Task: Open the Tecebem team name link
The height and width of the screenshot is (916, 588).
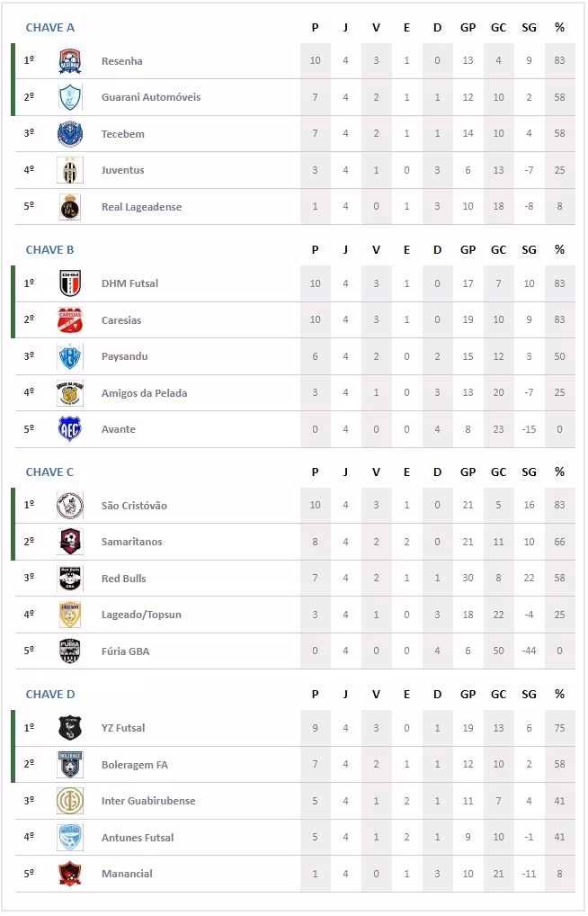Action: coord(123,134)
